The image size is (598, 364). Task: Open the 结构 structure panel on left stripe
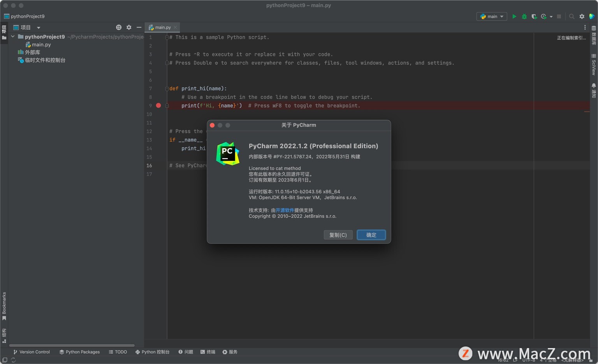[x=4, y=336]
